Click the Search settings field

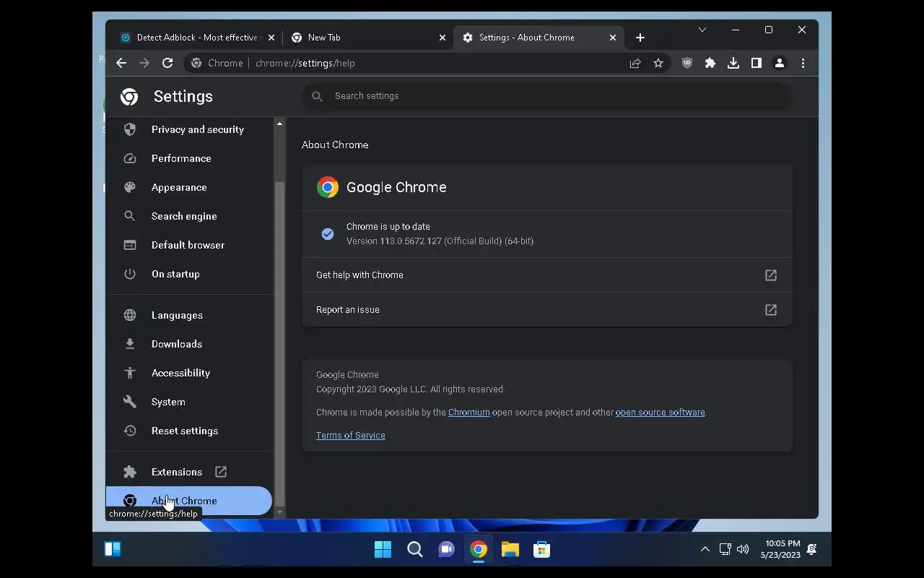(x=547, y=96)
